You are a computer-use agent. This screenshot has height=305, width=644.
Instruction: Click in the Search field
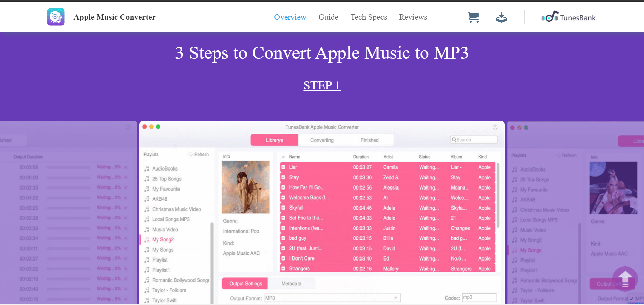pos(474,140)
